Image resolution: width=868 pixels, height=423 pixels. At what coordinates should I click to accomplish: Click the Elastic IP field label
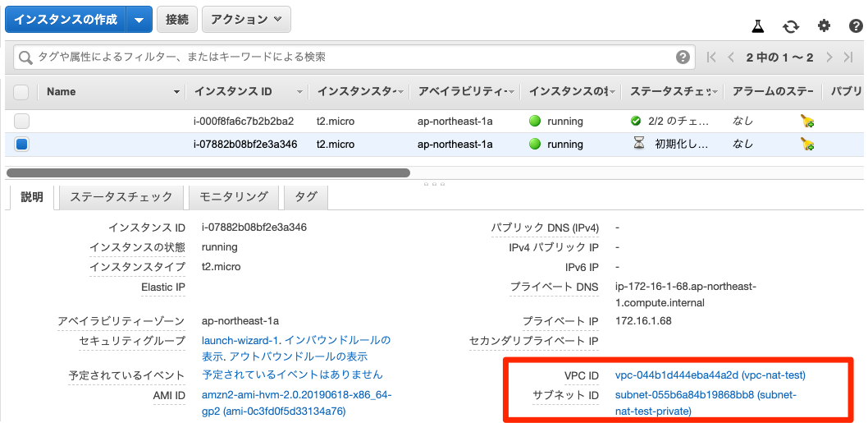(163, 287)
